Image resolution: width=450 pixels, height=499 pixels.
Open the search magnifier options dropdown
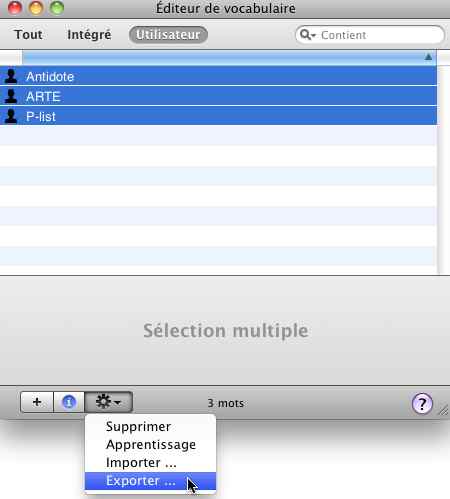tap(307, 35)
